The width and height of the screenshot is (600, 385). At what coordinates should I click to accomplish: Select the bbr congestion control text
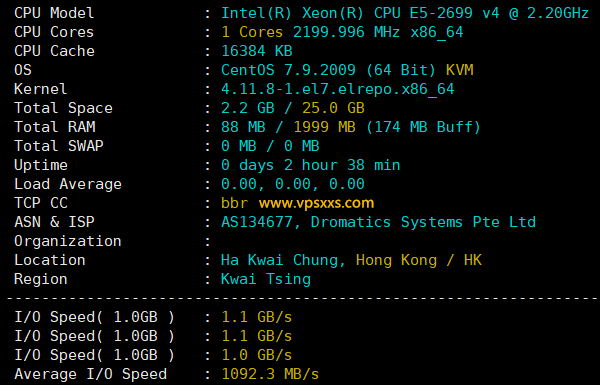235,203
